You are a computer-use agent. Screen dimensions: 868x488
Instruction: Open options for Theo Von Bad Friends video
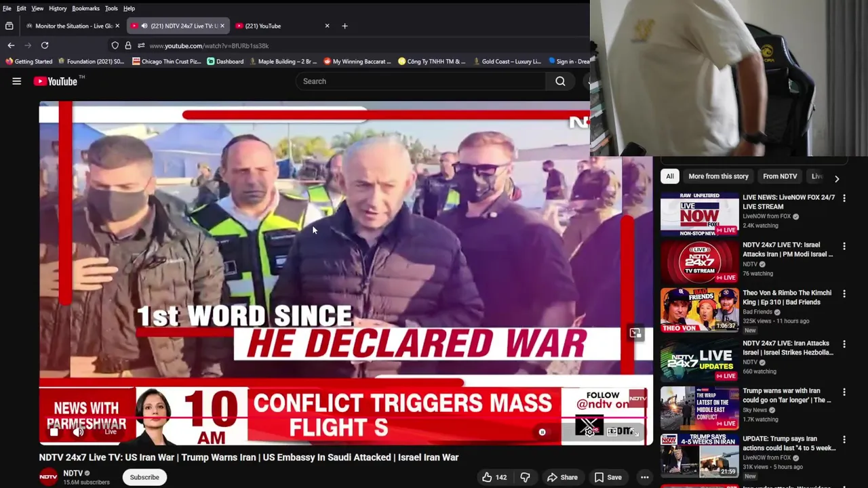844,293
